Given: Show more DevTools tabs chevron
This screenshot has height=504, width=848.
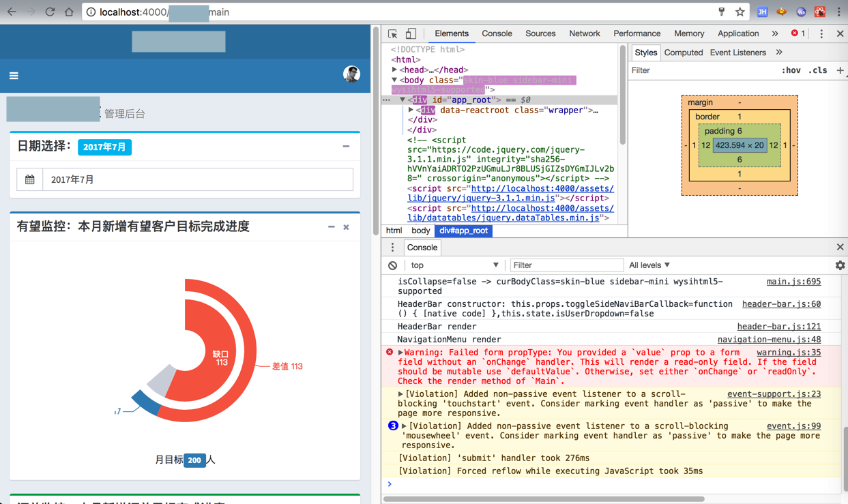Looking at the screenshot, I should 775,33.
